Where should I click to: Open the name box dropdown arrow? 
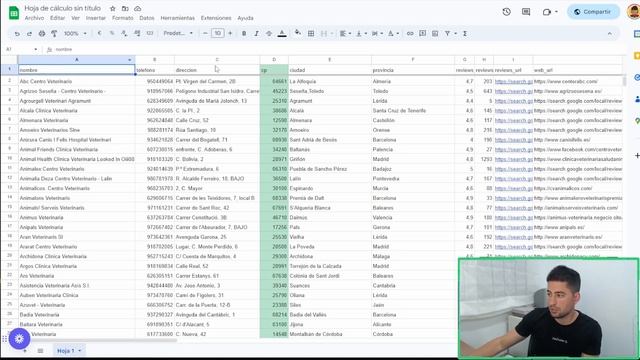click(x=36, y=49)
